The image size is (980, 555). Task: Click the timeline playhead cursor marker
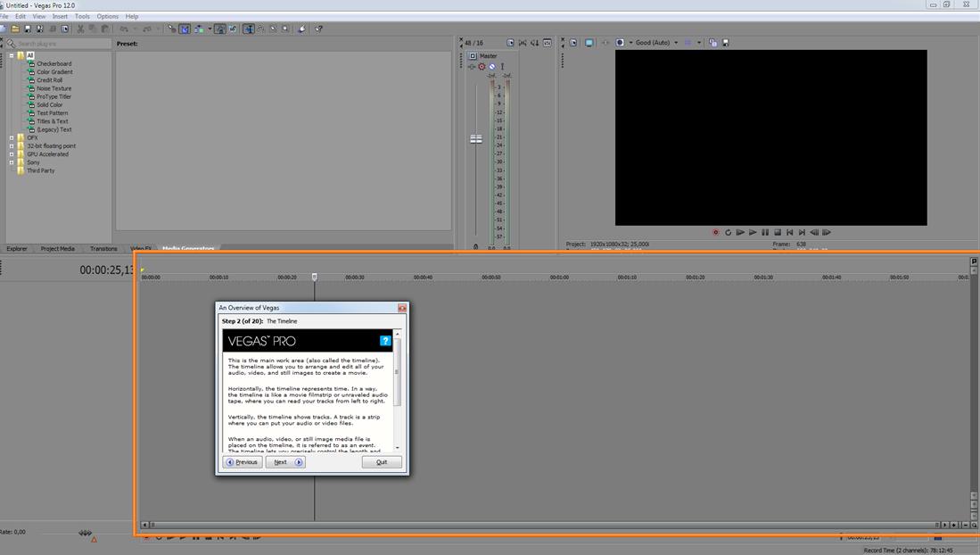click(315, 277)
